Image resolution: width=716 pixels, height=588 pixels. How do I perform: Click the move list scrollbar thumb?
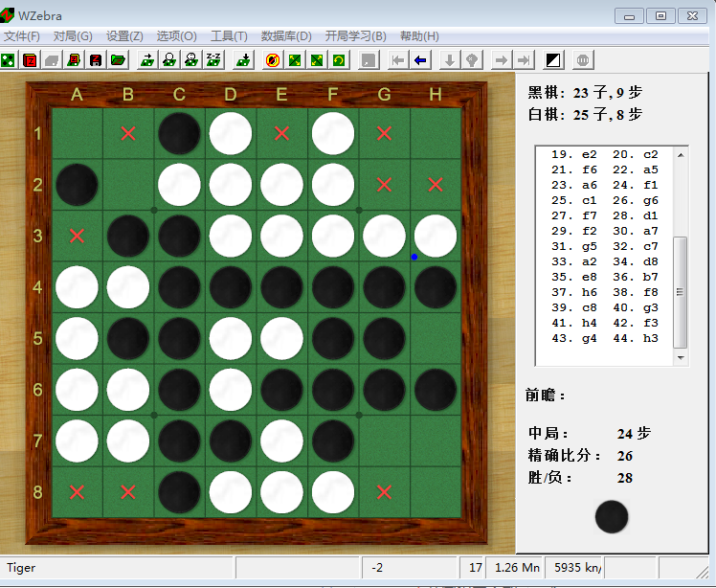point(681,292)
